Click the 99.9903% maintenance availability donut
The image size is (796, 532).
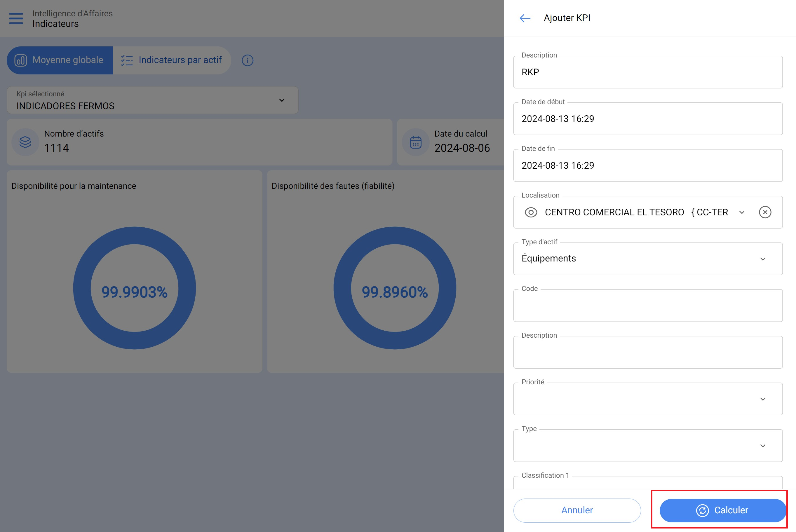click(134, 288)
